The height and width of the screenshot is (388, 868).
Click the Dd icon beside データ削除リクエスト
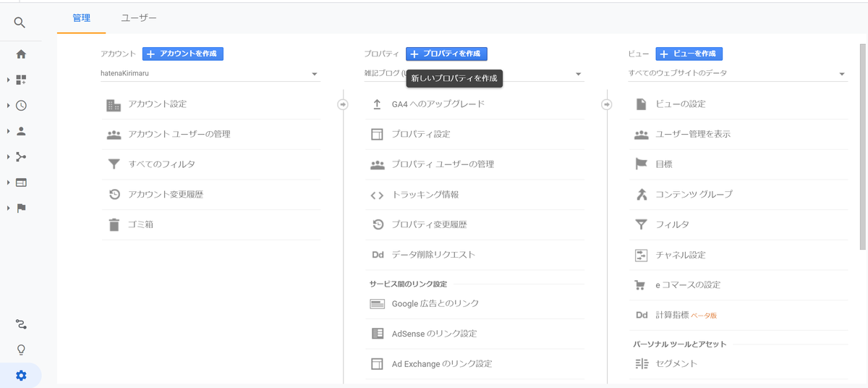377,255
